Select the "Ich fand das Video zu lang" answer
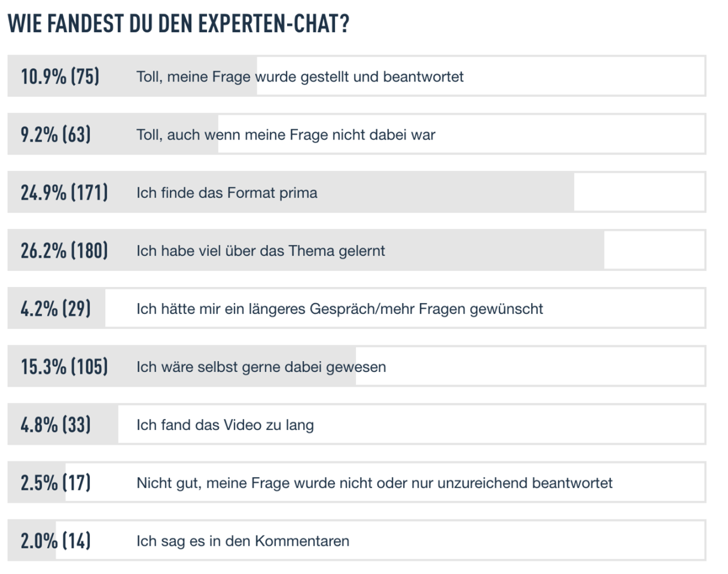728x574 pixels. (x=225, y=425)
